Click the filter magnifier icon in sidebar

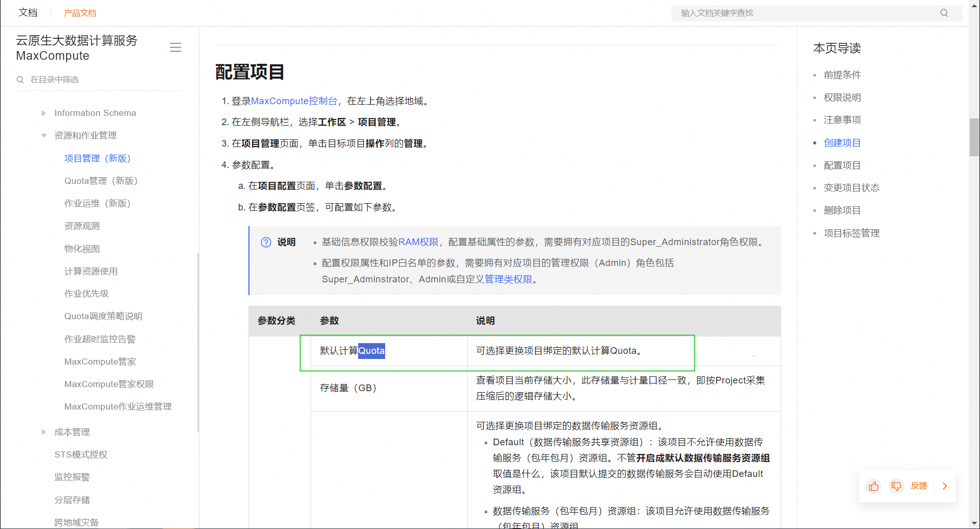pos(20,80)
